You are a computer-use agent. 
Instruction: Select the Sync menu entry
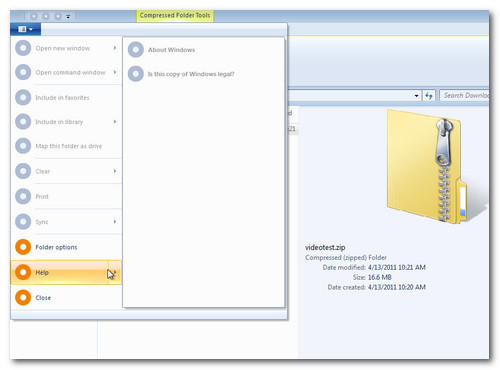coord(66,222)
